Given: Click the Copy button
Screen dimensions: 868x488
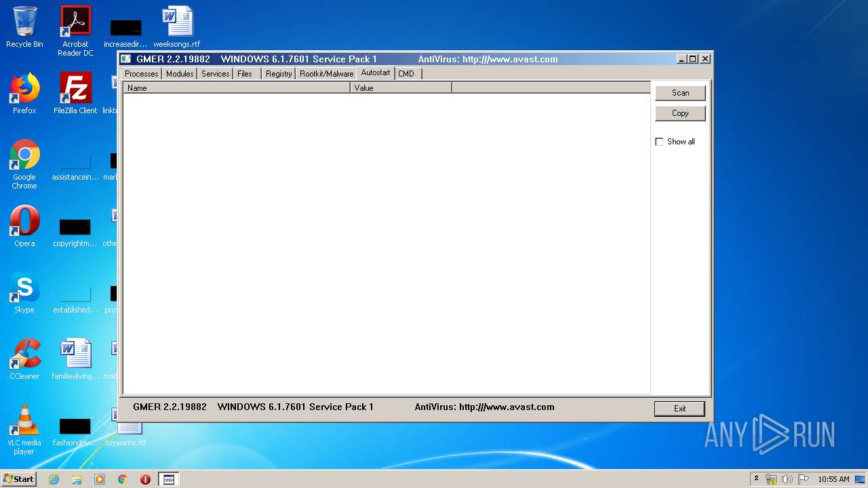Looking at the screenshot, I should point(680,113).
